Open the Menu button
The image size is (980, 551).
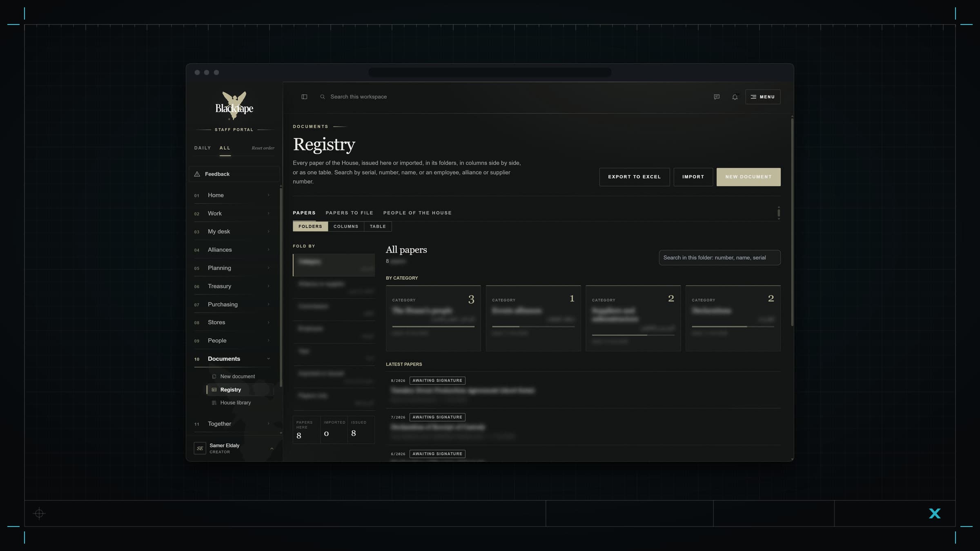click(763, 97)
